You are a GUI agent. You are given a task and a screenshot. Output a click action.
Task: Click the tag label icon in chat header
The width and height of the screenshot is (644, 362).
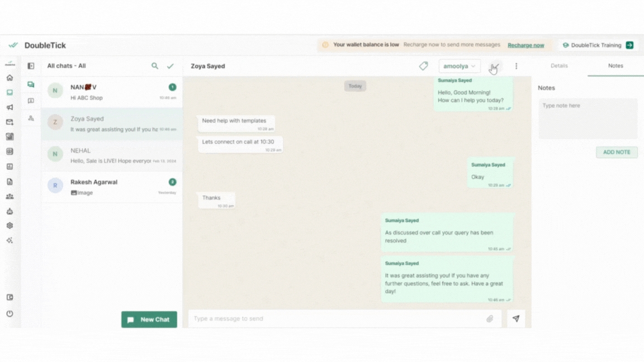click(x=423, y=66)
